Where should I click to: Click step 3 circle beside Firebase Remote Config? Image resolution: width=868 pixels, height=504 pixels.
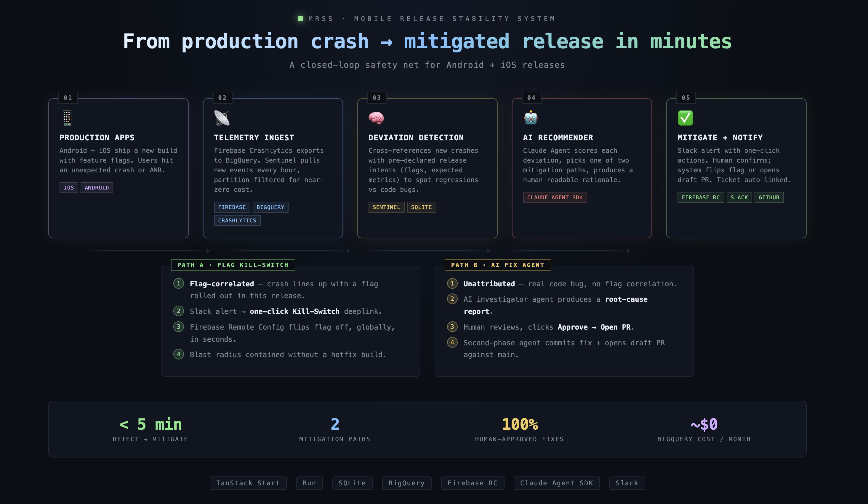pyautogui.click(x=178, y=326)
